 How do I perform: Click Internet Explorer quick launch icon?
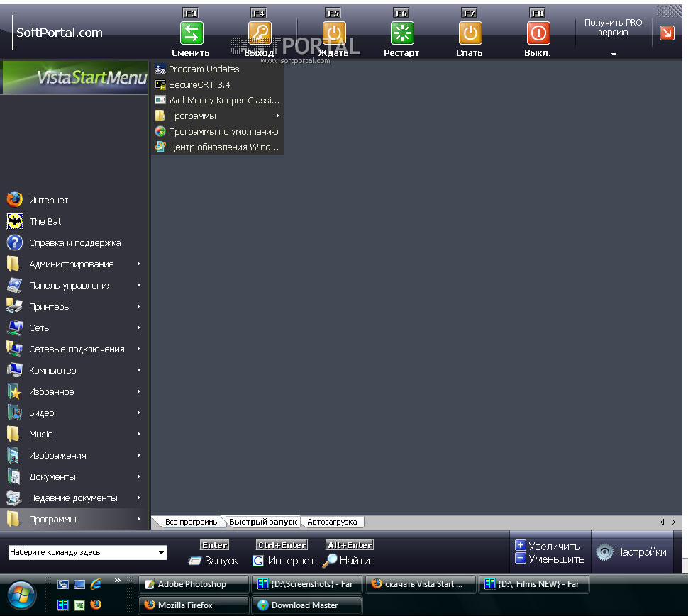[96, 584]
